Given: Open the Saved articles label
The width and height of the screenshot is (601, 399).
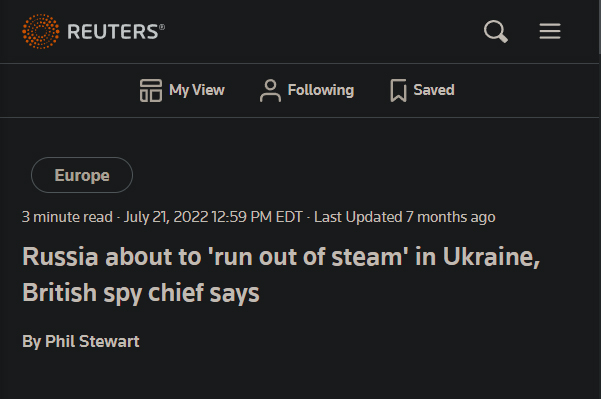Looking at the screenshot, I should pos(434,90).
